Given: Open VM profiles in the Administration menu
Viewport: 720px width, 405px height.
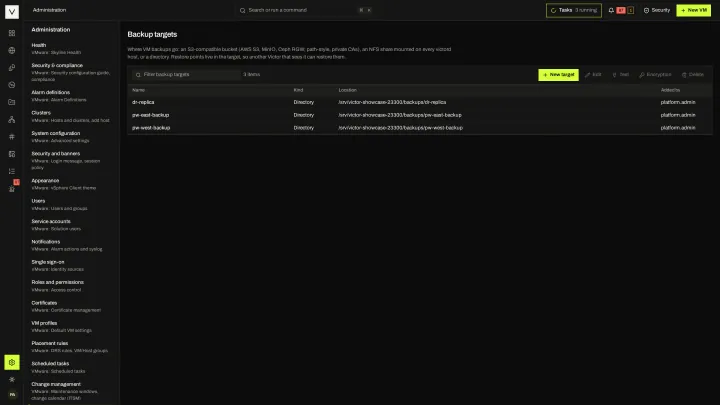Looking at the screenshot, I should (71, 326).
